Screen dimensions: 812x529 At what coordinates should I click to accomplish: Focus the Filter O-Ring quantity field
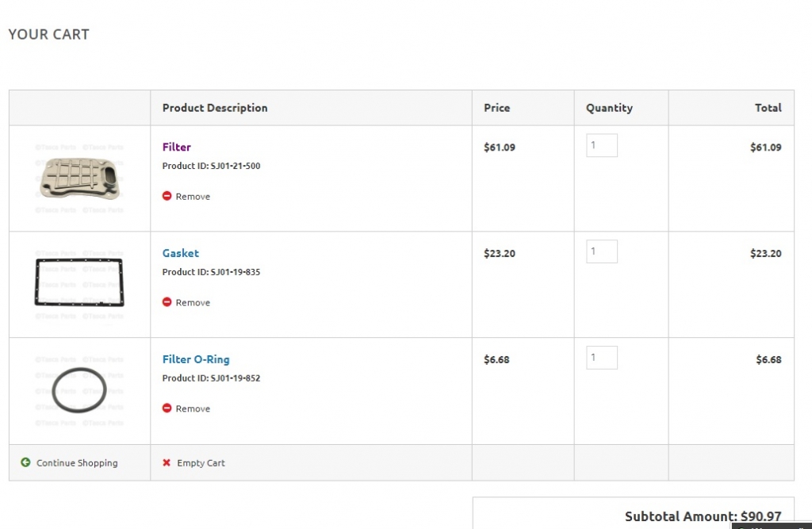click(x=602, y=358)
